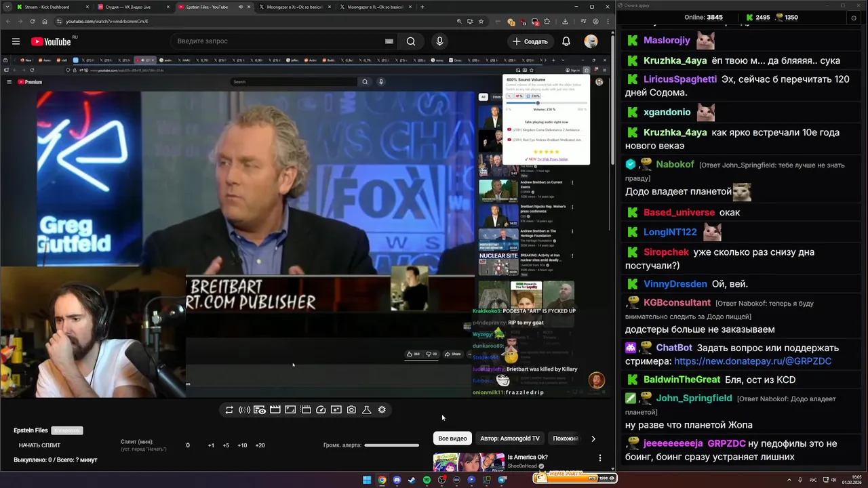Open the three-dot menu for Is America Ok?
868x488 pixels.
tap(599, 458)
